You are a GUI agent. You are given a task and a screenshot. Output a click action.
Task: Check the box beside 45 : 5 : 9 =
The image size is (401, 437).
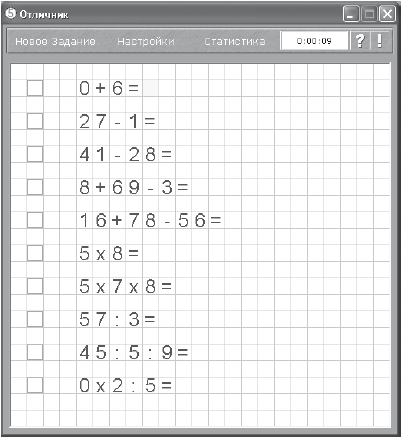point(35,352)
